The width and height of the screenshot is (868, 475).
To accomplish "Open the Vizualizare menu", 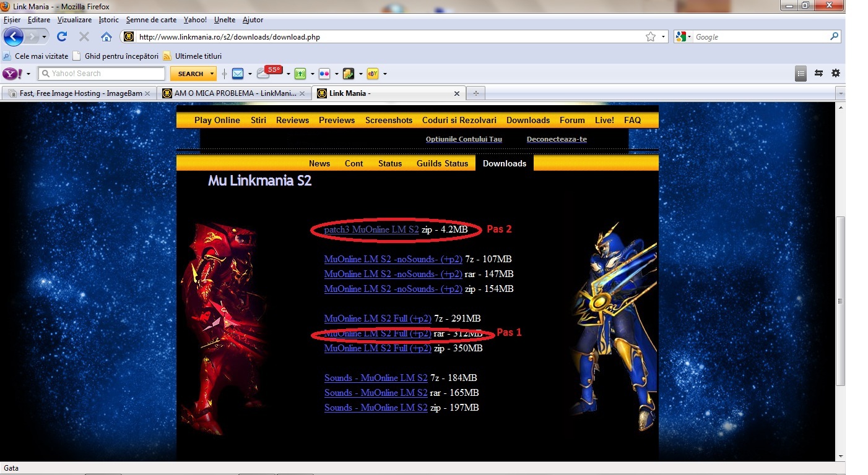I will pos(74,20).
